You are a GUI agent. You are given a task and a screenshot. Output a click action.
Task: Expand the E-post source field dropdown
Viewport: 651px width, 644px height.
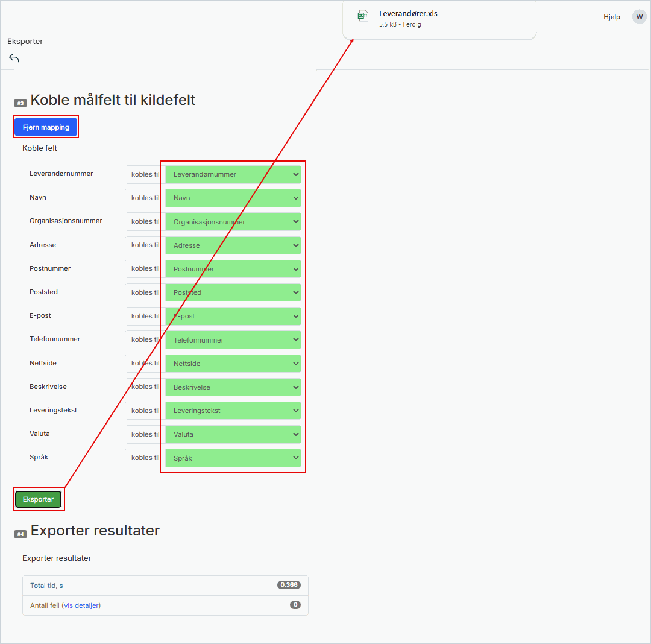[x=233, y=316]
